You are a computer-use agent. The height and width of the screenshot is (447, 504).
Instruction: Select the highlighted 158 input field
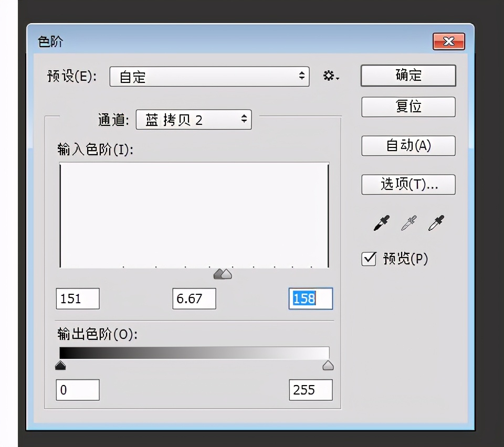[310, 299]
